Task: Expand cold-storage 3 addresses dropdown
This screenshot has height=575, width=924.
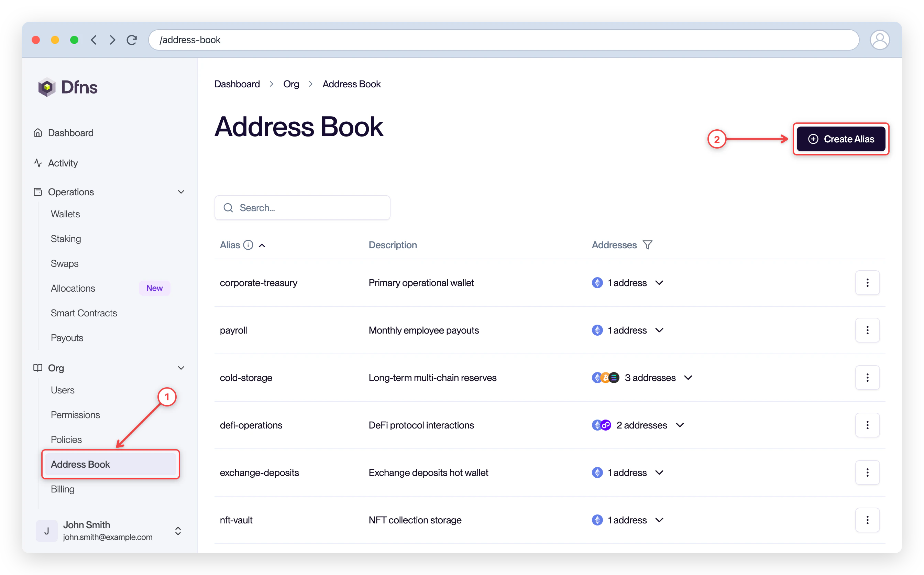Action: coord(688,378)
